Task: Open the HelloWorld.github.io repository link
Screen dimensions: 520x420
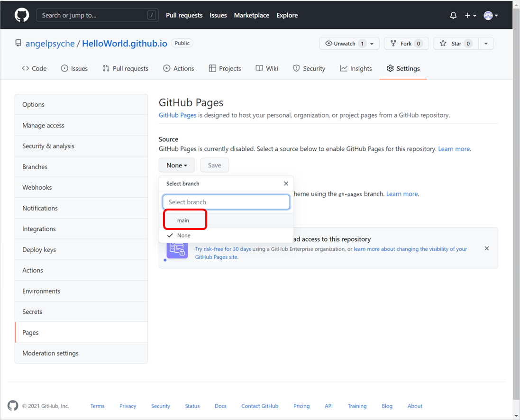Action: [x=125, y=44]
